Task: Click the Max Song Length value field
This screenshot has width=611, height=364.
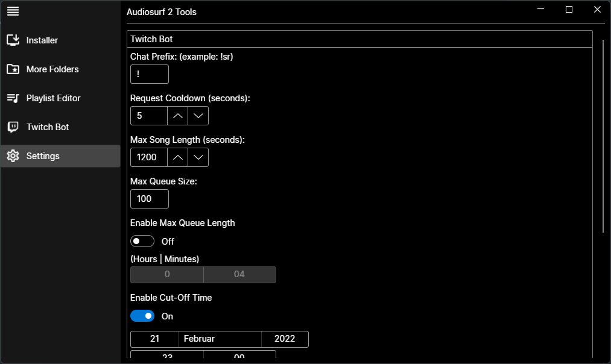Action: click(x=149, y=157)
